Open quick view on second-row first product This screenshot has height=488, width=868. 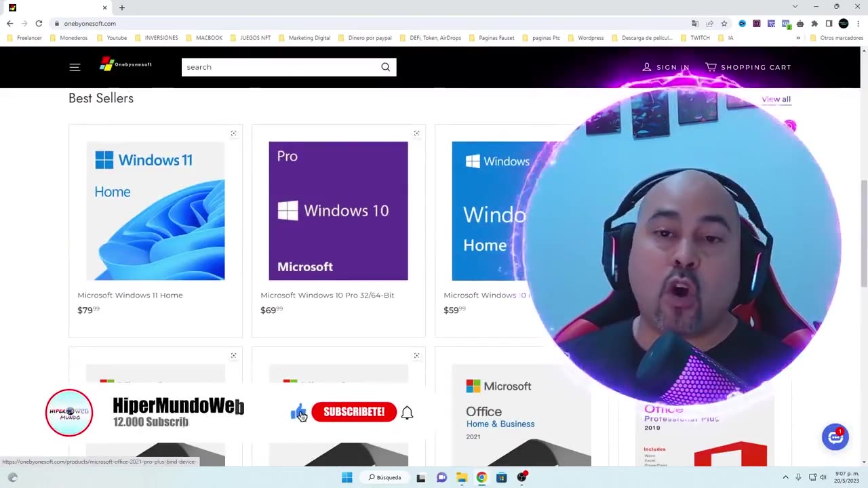pos(233,356)
